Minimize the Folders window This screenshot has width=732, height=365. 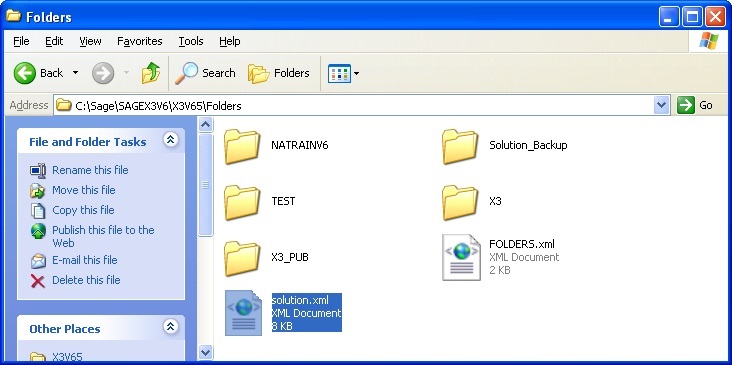coord(668,17)
